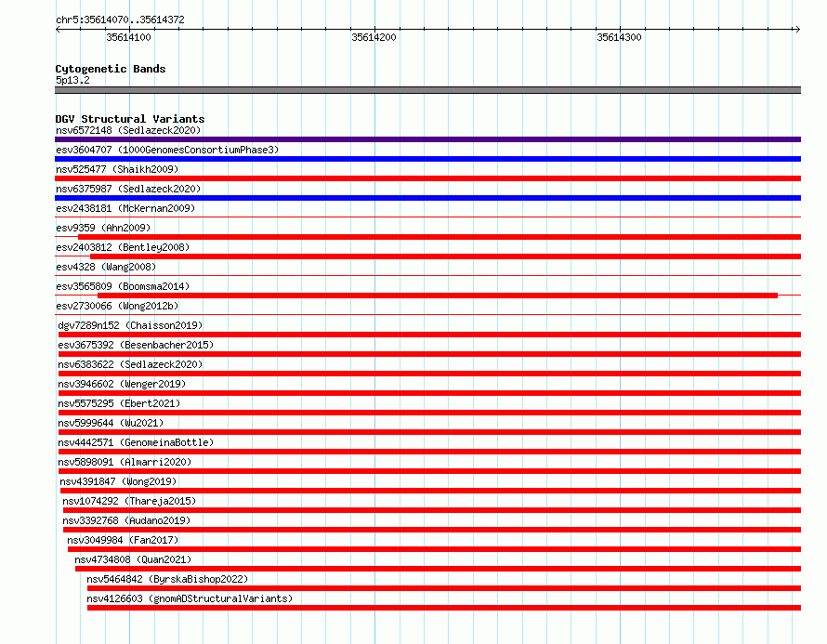
Task: Click the red bar under nsv525477
Action: click(427, 178)
